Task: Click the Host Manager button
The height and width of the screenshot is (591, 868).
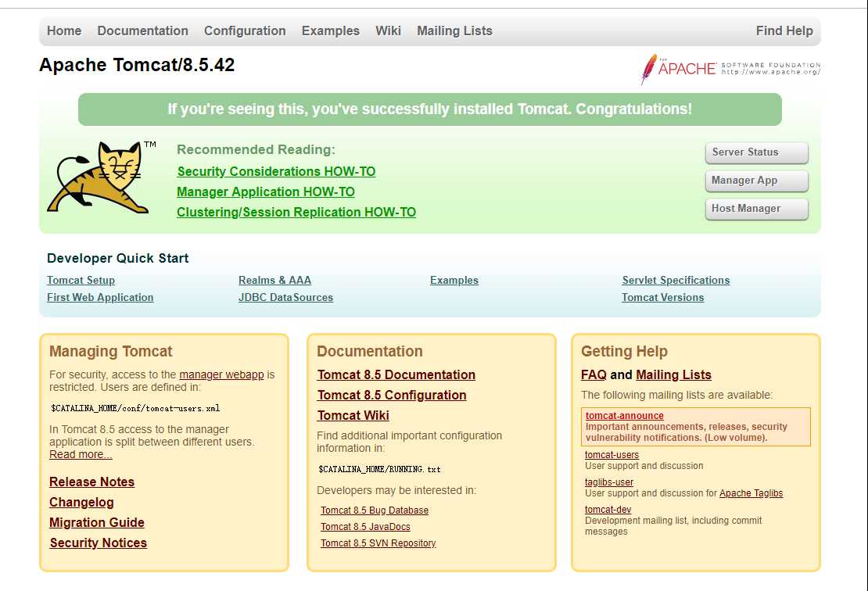Action: pyautogui.click(x=757, y=210)
